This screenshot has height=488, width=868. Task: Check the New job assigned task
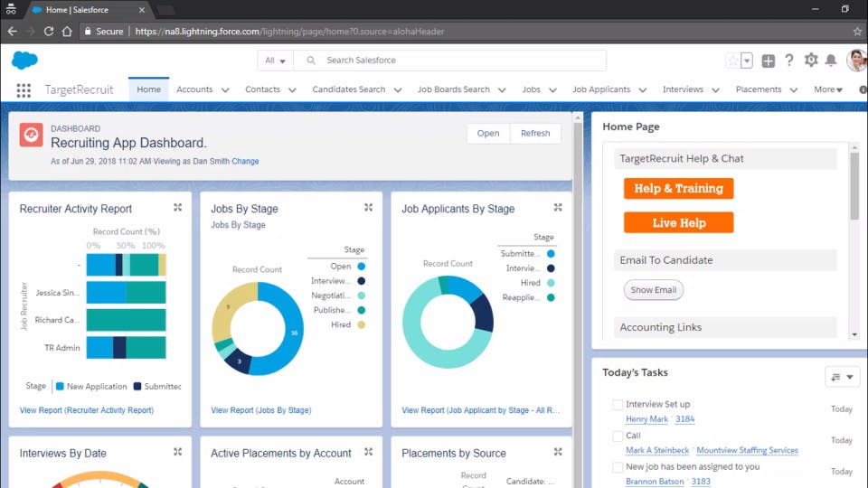pos(618,467)
